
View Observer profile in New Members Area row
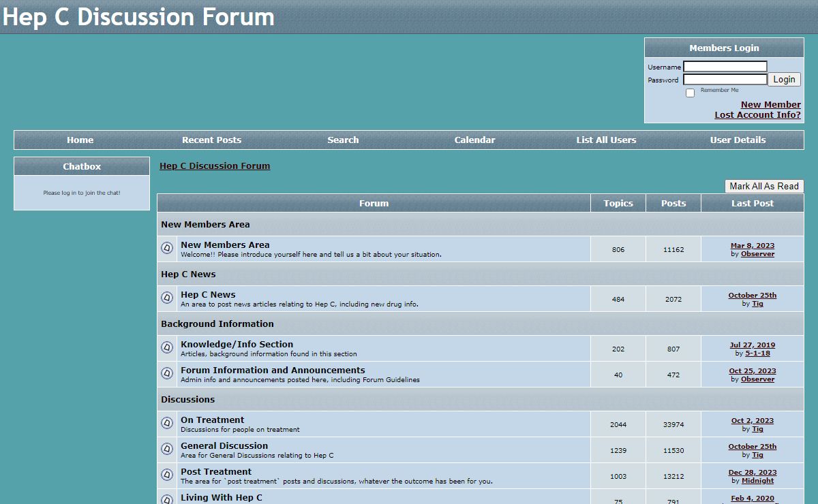(x=757, y=253)
